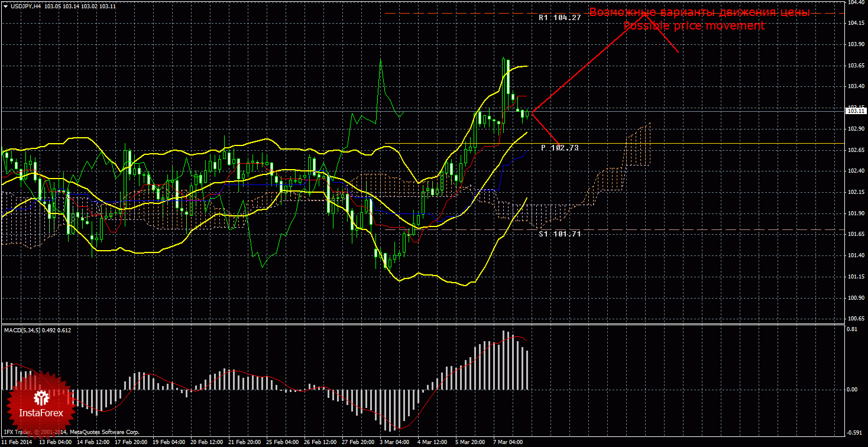Click the 4 Mar 12:00 time label
868x447 pixels.
[x=432, y=442]
